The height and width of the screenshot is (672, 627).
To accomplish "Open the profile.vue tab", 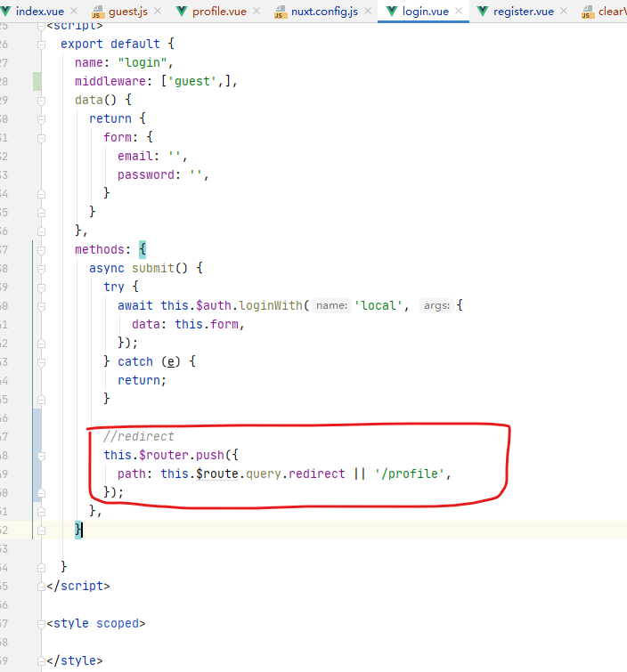I will click(219, 12).
